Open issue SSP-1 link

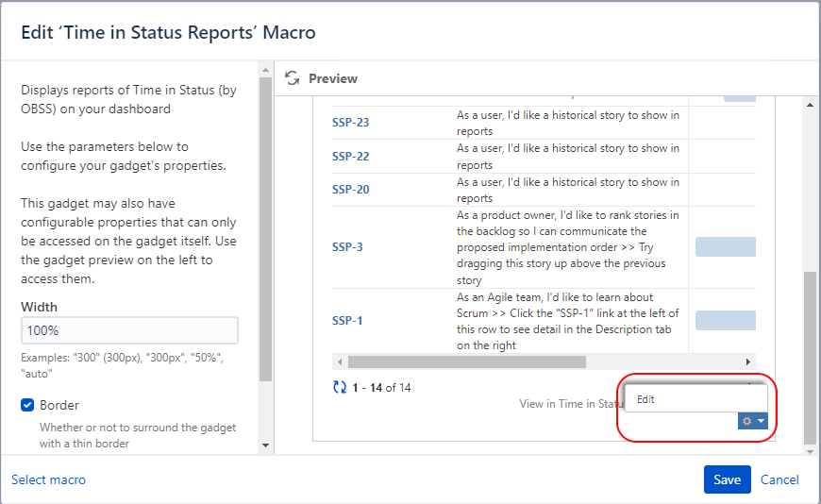coord(346,321)
